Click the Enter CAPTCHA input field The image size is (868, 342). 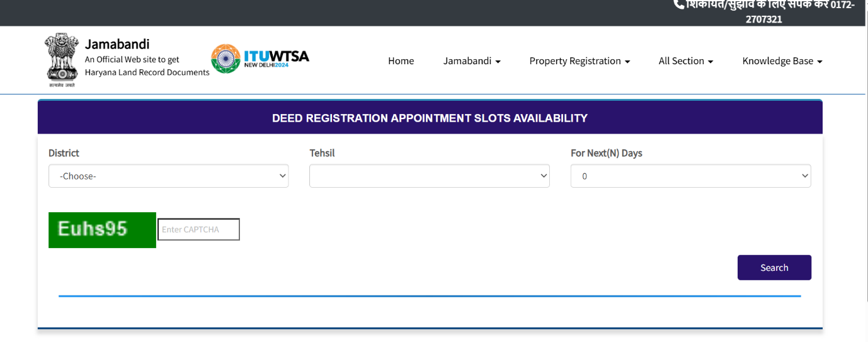(x=198, y=230)
